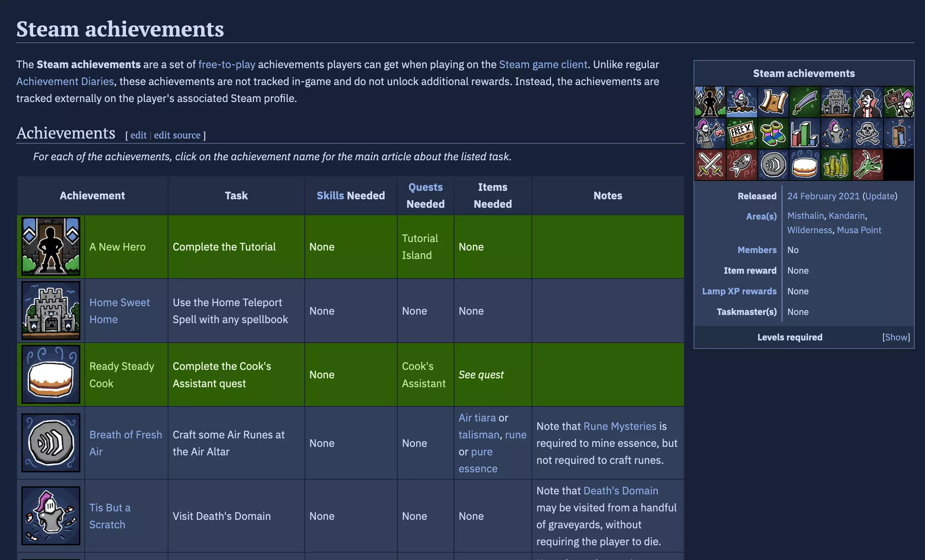Open Tis But a Scratch table thumbnail
The image size is (925, 560).
(51, 516)
